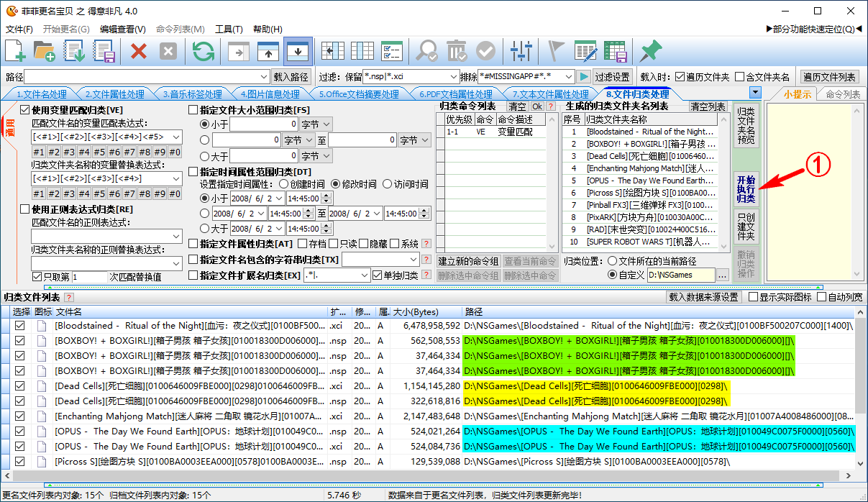Click the red X delete icon
This screenshot has height=502, width=868.
pyautogui.click(x=138, y=51)
